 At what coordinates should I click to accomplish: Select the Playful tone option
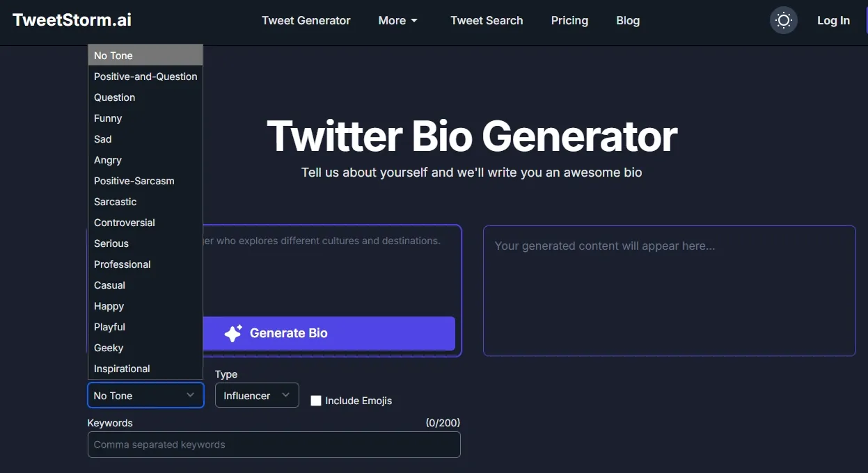(x=109, y=326)
